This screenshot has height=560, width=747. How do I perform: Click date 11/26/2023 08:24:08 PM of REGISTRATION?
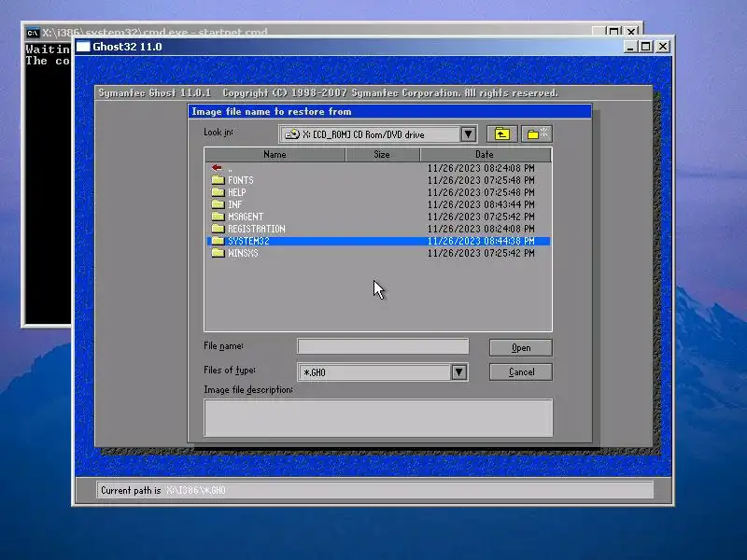coord(481,229)
